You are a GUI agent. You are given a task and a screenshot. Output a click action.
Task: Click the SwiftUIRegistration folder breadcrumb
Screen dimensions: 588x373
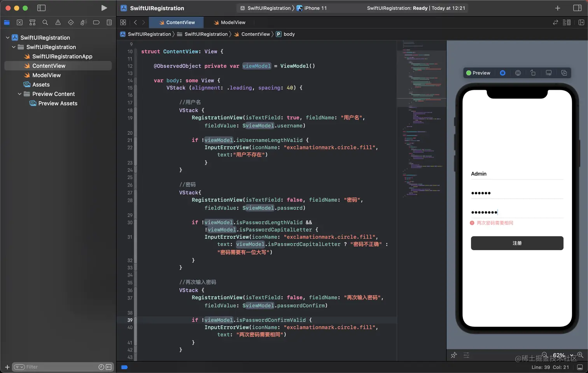(x=202, y=34)
